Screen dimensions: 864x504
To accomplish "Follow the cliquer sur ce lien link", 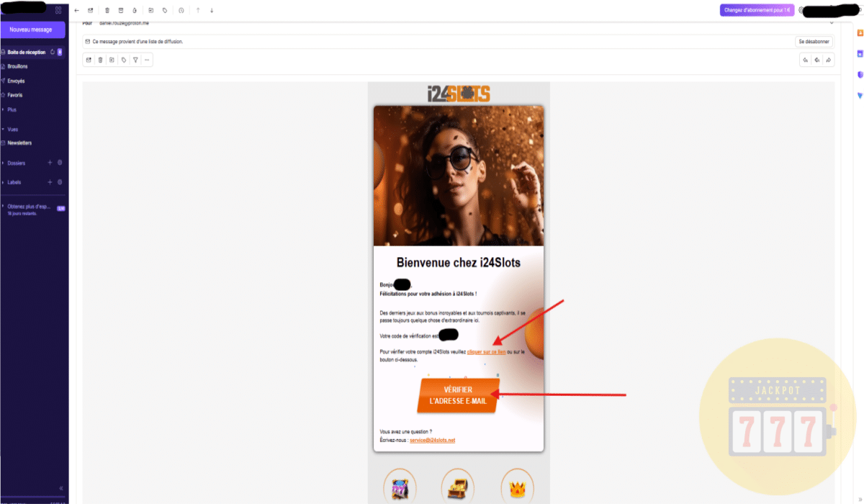I will point(486,351).
